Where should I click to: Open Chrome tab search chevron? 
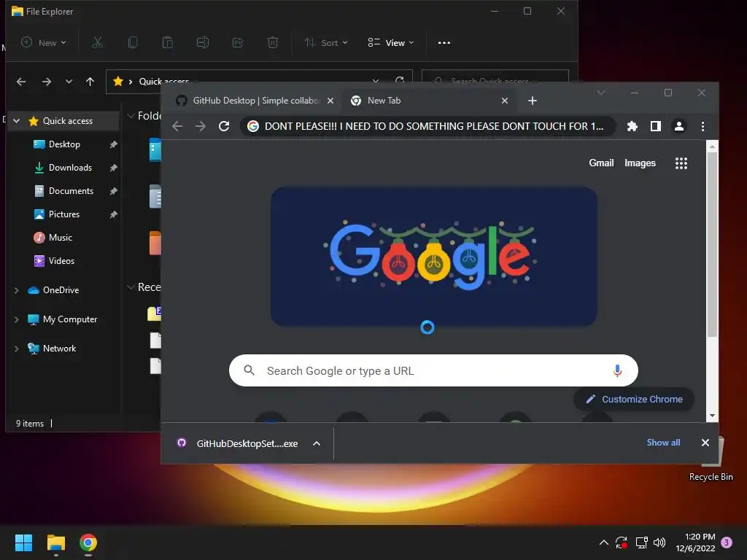[601, 93]
